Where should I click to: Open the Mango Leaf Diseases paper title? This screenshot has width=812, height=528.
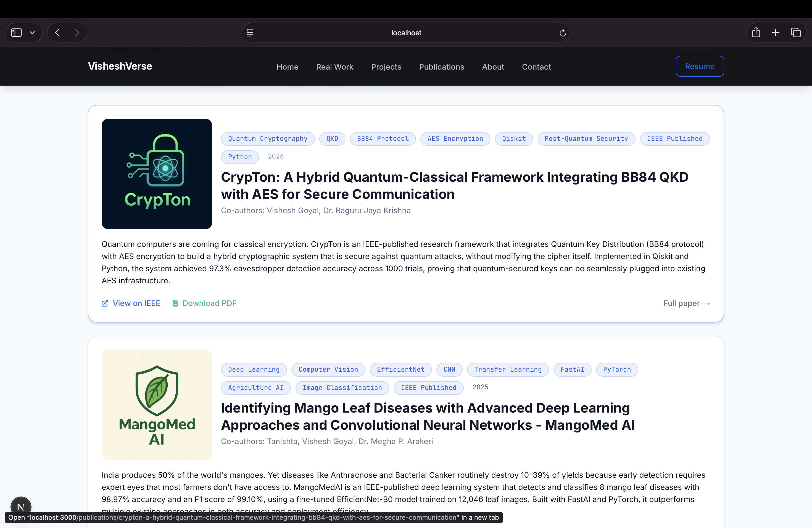click(x=428, y=416)
